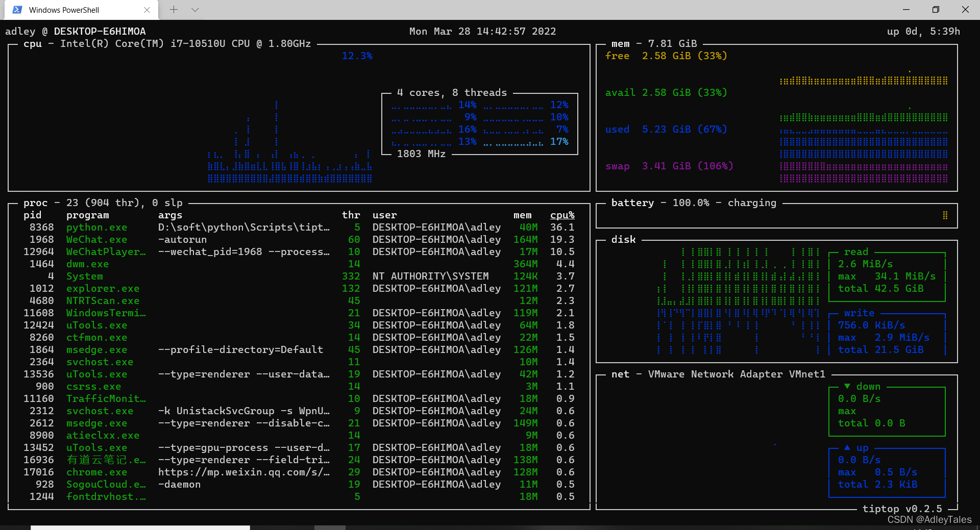Screen dimensions: 980x530
Task: Click the WeChat.exe process name
Action: click(97, 240)
